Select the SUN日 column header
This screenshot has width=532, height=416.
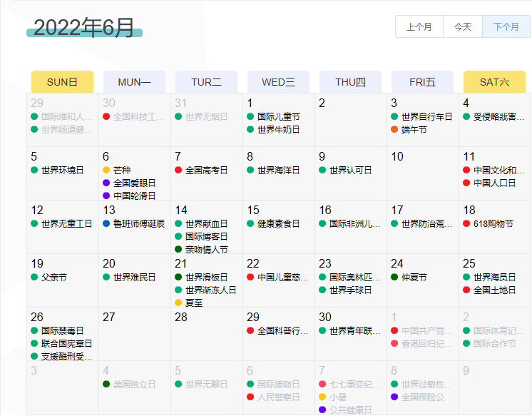click(63, 82)
